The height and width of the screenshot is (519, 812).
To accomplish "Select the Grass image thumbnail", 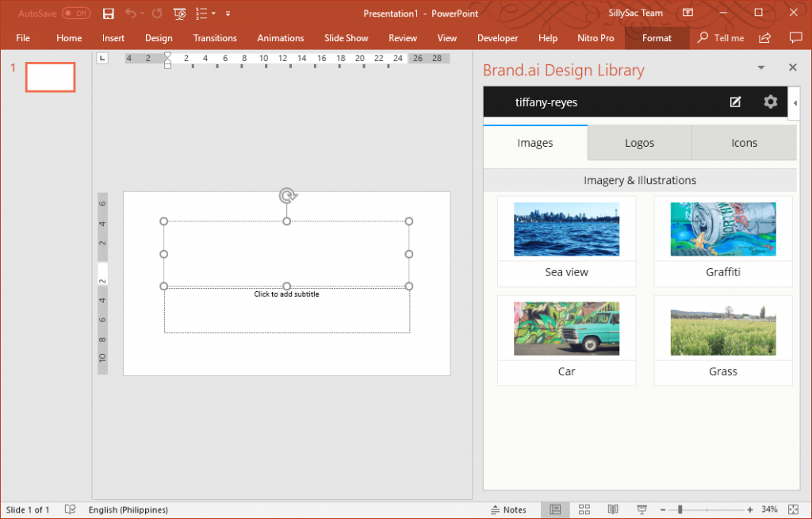I will [x=722, y=328].
